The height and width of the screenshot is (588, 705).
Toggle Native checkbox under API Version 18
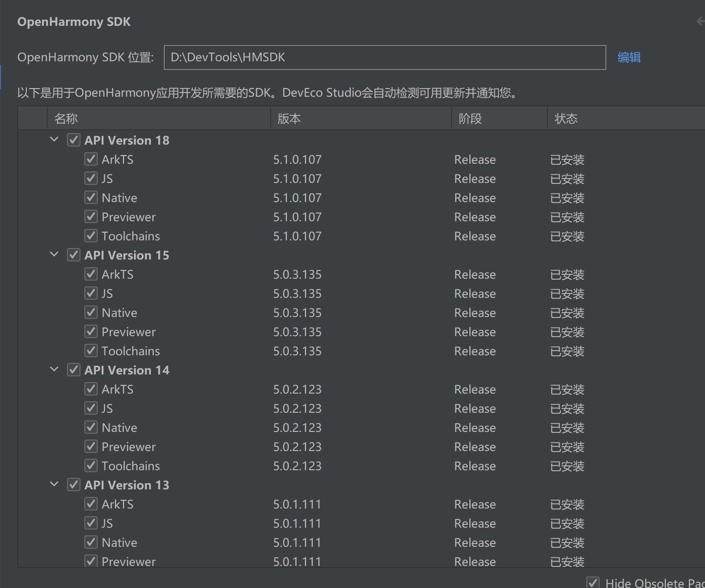(91, 197)
